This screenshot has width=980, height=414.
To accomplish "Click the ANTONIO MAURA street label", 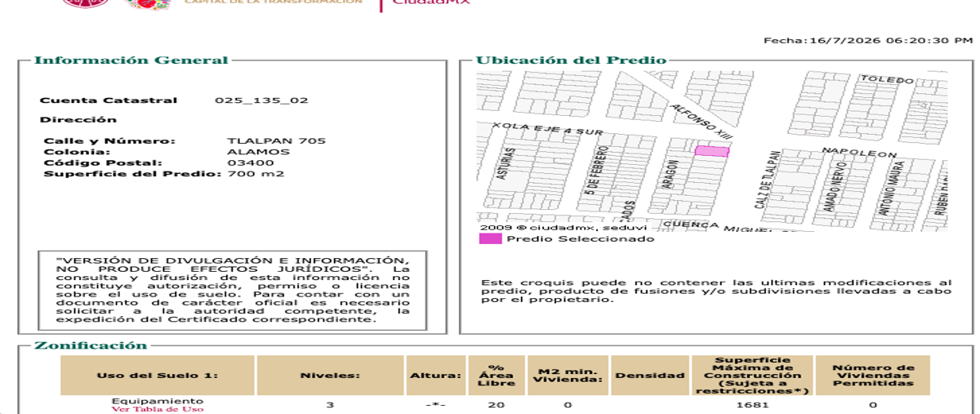I will [x=893, y=188].
